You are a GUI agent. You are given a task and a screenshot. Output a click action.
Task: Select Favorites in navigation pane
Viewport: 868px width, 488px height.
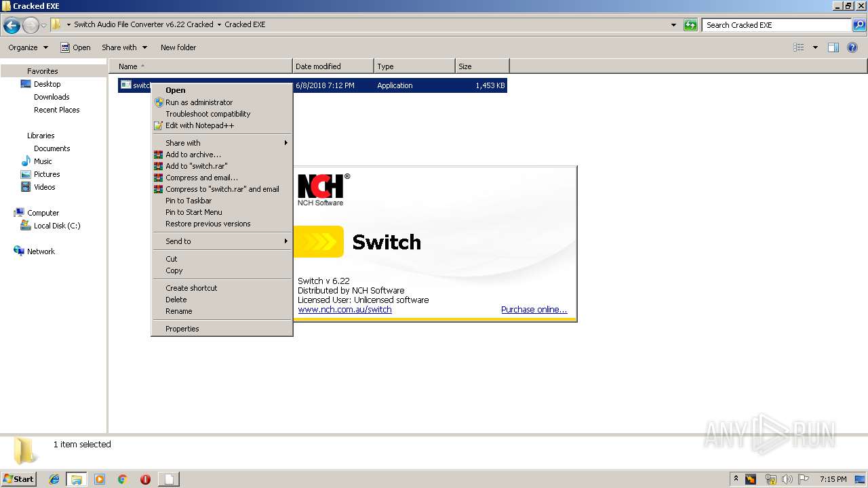pos(42,71)
